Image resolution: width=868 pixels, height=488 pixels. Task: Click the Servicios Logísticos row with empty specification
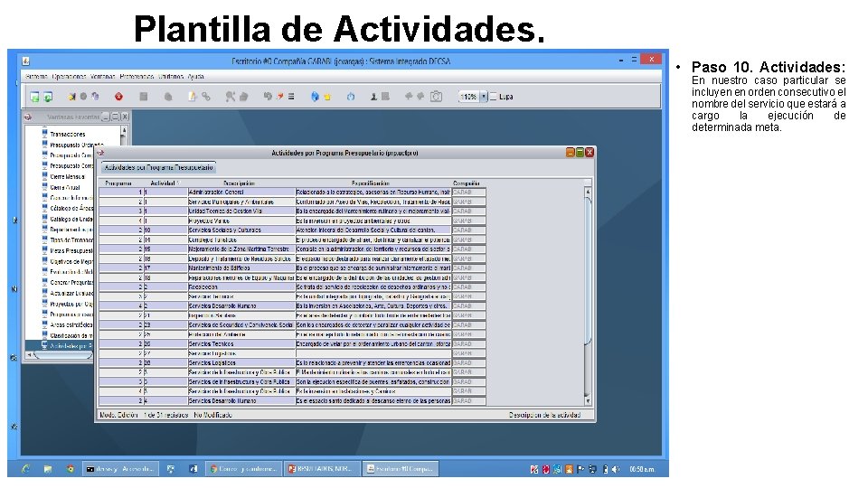click(241, 353)
